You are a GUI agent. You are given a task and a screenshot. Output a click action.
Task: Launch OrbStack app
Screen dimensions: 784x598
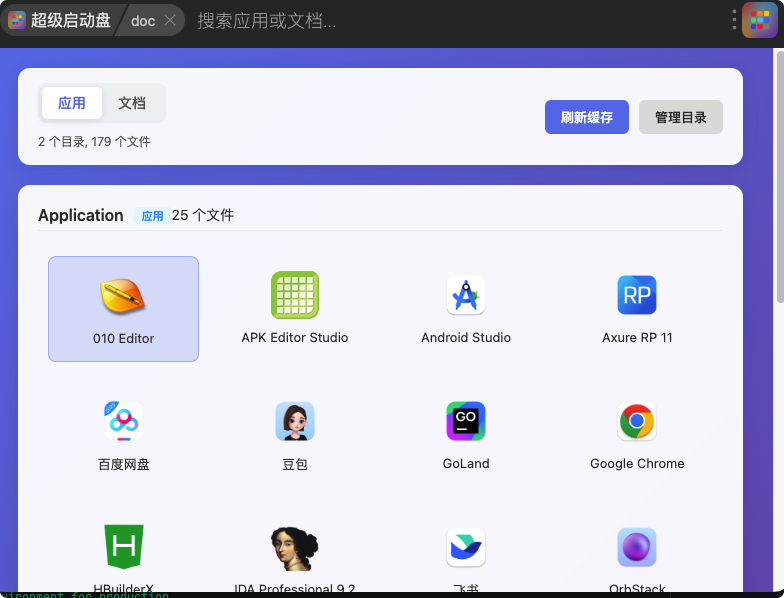pos(637,549)
